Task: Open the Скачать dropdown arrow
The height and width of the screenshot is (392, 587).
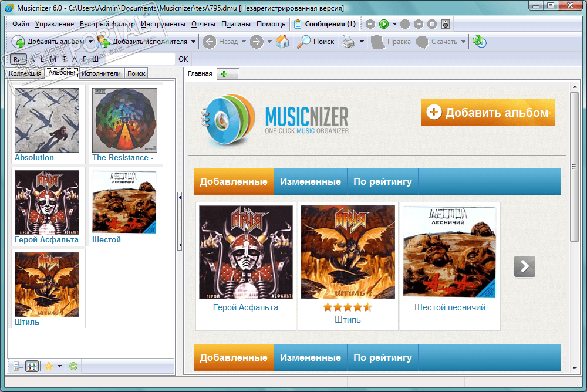Action: pos(464,42)
